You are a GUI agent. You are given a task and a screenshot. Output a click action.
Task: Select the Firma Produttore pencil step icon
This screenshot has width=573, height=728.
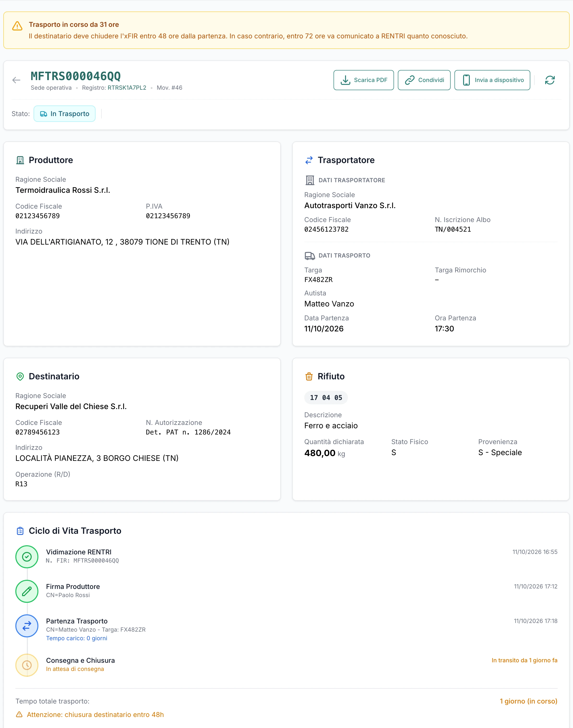click(27, 591)
